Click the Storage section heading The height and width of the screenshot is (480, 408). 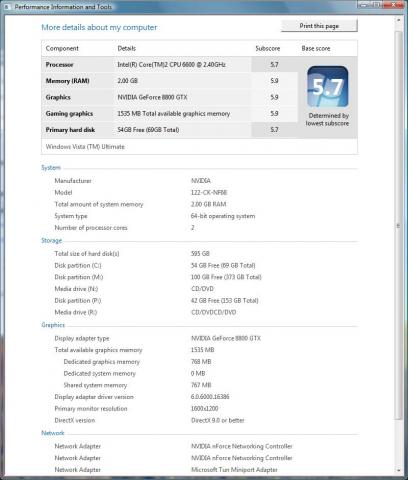51,240
